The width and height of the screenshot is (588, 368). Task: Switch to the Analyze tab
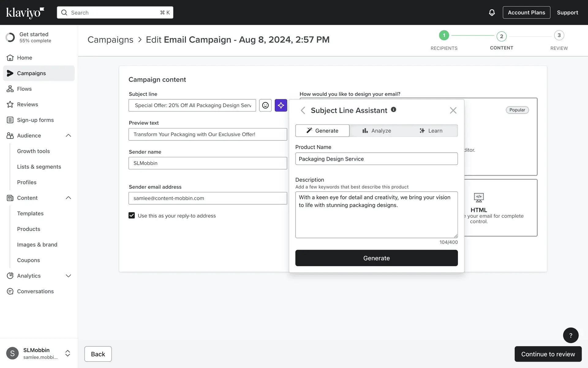tap(376, 131)
